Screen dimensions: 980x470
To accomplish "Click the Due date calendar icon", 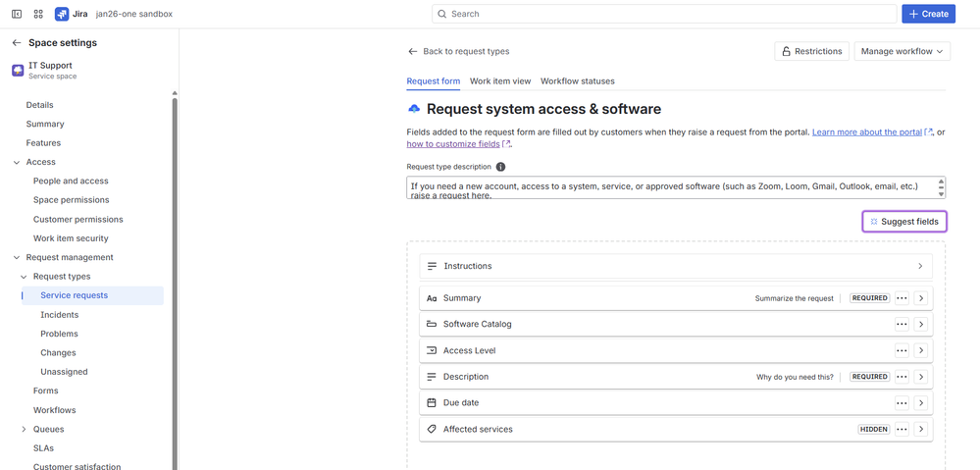I will click(x=432, y=402).
